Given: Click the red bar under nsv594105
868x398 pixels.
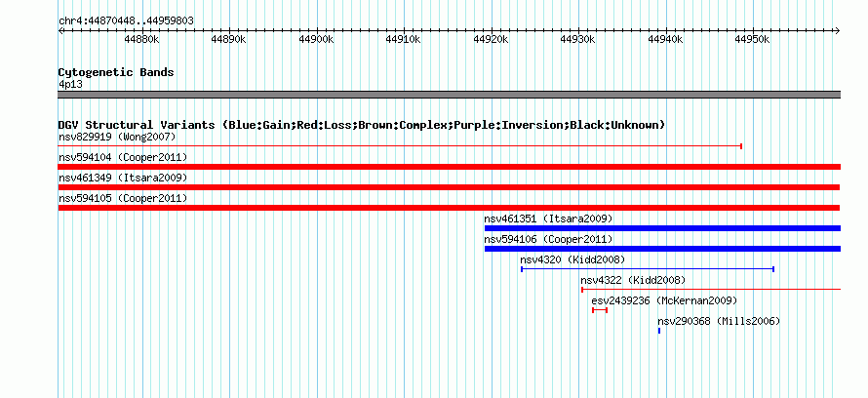Looking at the screenshot, I should tap(449, 208).
